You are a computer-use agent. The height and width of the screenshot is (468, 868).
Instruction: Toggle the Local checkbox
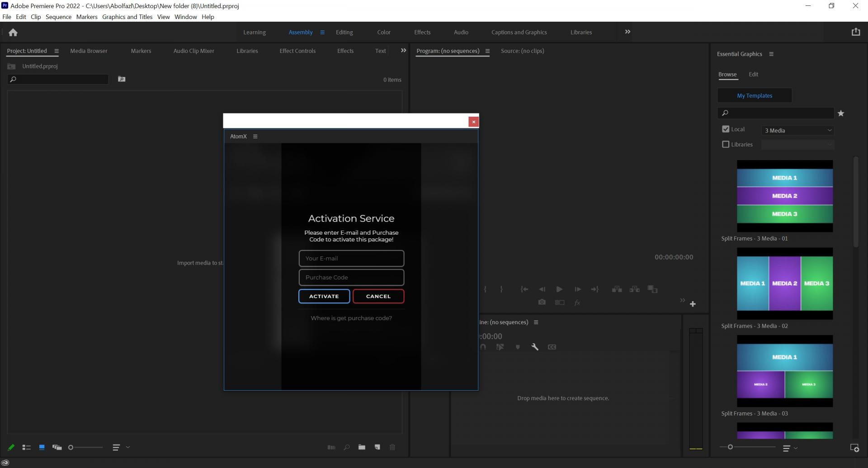point(726,129)
